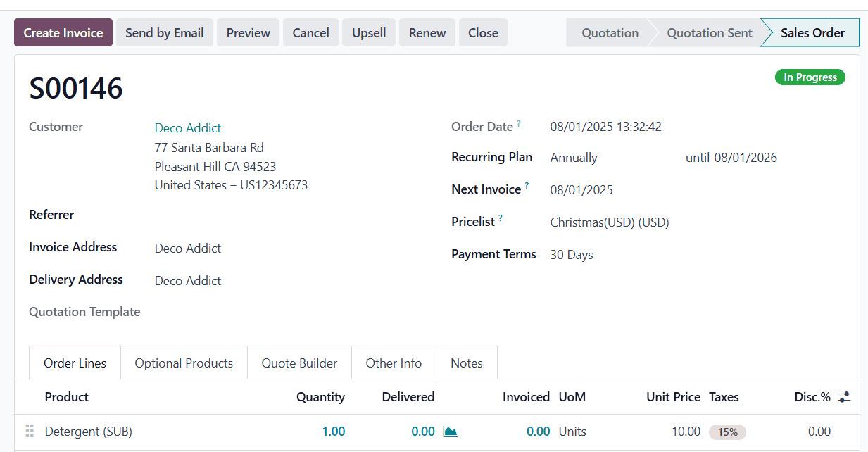Screen dimensions: 868x452
Task: Switch to the Optional Products tab
Action: pyautogui.click(x=184, y=363)
